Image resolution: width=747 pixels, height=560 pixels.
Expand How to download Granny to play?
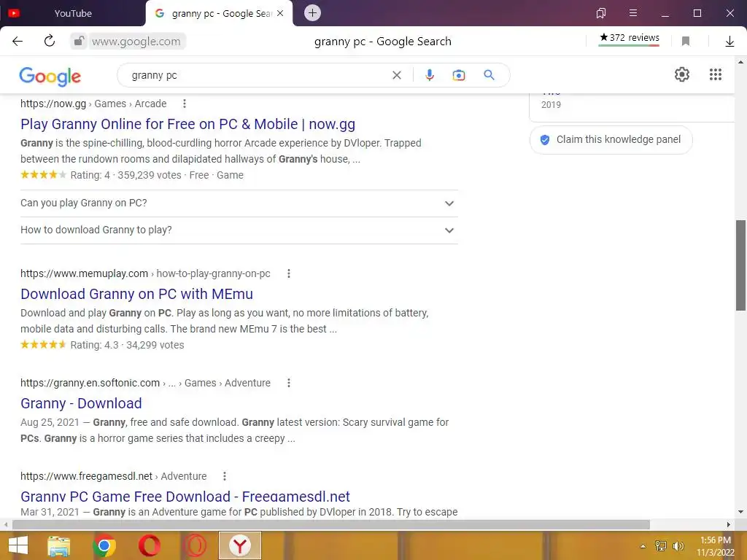pos(239,230)
